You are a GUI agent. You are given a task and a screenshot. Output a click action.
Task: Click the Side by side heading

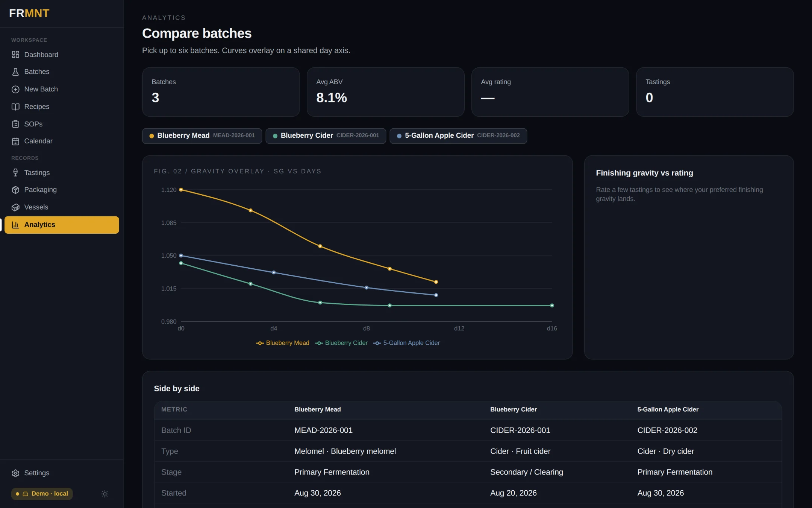pyautogui.click(x=177, y=389)
